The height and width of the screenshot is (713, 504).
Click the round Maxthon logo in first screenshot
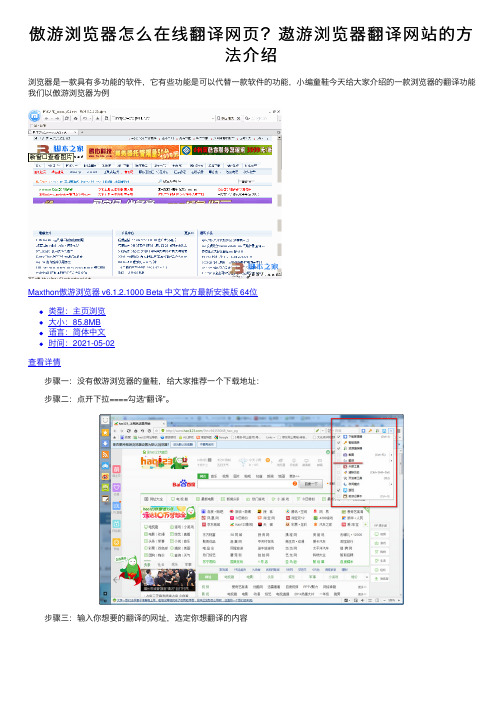35,115
